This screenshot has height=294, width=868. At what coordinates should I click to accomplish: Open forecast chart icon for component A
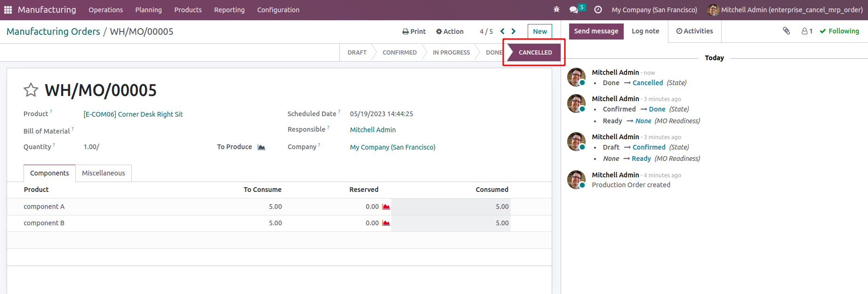[386, 207]
